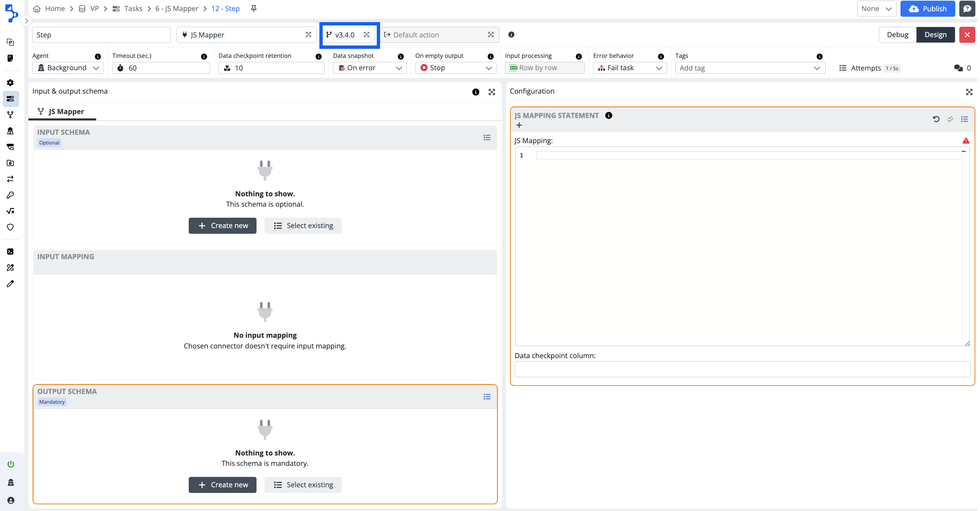Click Select existing in Output Schema
Viewport: 980px width, 511px height.
303,485
